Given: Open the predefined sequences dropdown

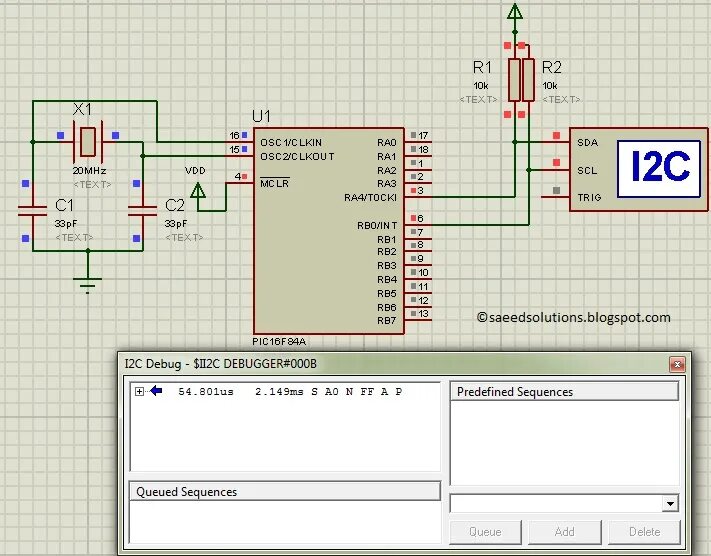Looking at the screenshot, I should [x=670, y=503].
